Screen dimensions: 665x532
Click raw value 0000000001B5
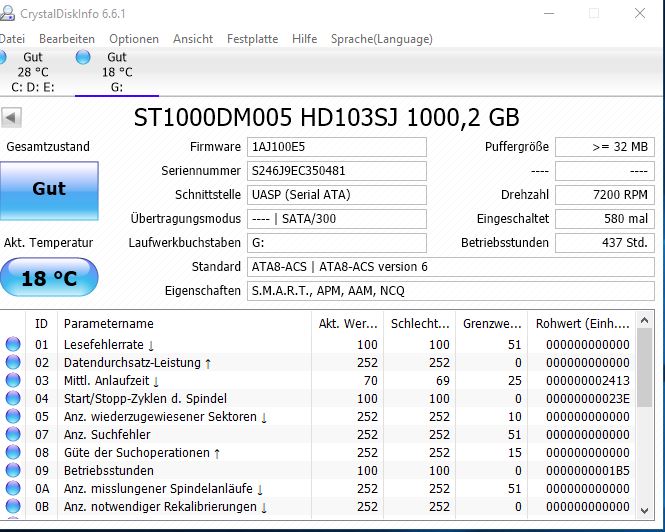click(588, 470)
